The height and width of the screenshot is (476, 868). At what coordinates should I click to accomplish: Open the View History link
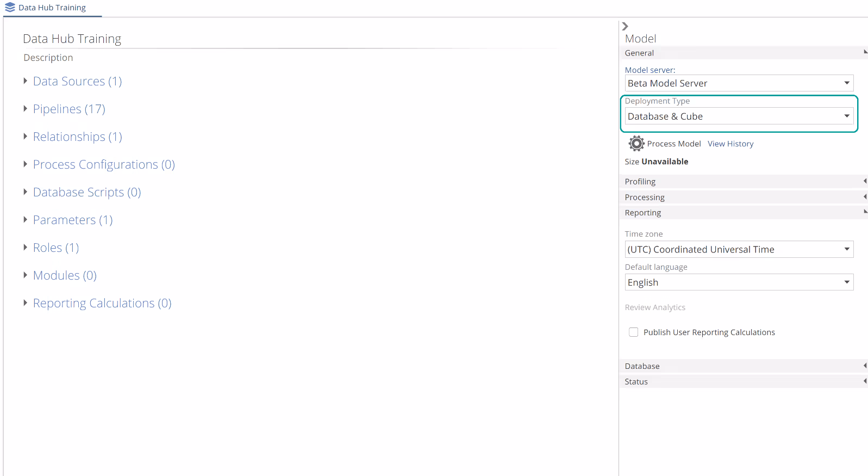(730, 144)
